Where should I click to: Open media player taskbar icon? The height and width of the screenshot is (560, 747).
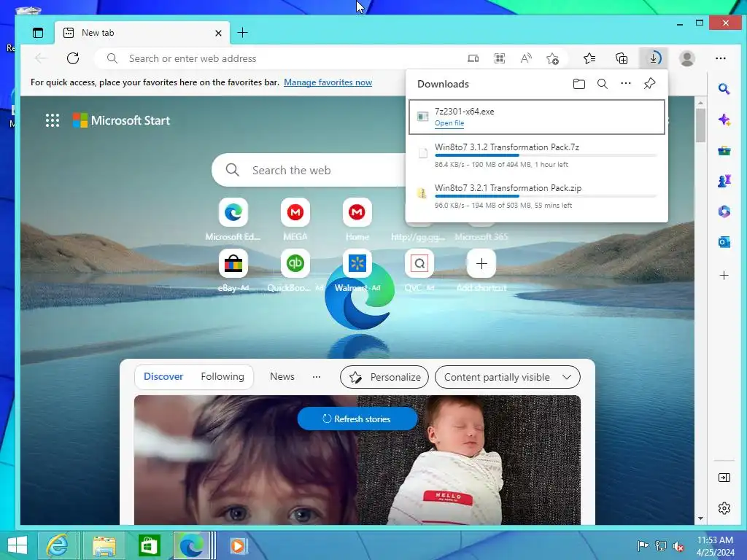(x=238, y=545)
